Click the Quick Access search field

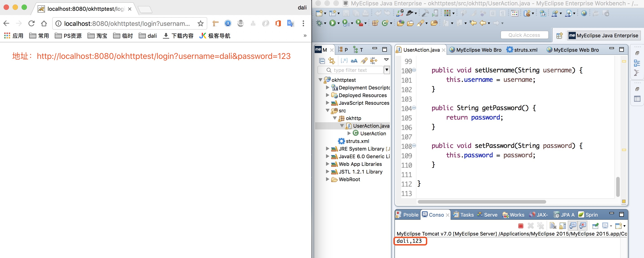pos(524,35)
